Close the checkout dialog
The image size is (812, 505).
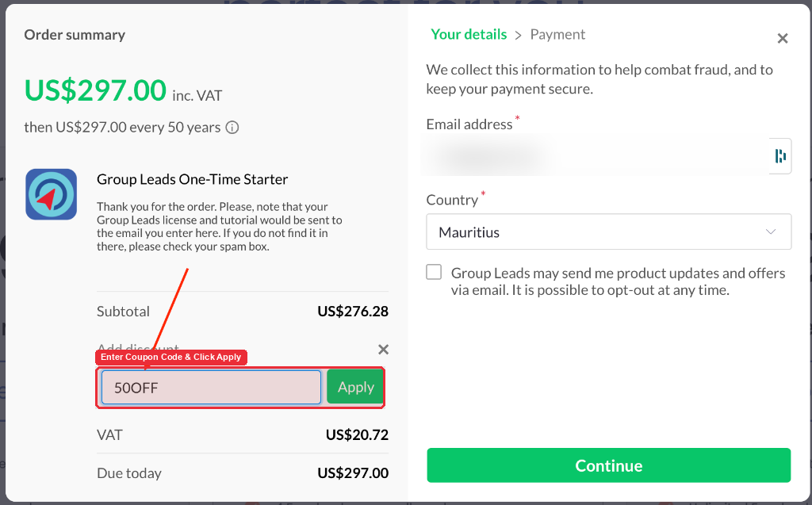783,38
